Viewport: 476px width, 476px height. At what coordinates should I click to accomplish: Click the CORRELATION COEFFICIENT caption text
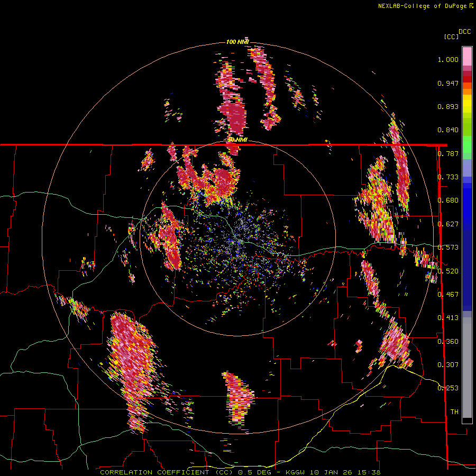point(154,472)
